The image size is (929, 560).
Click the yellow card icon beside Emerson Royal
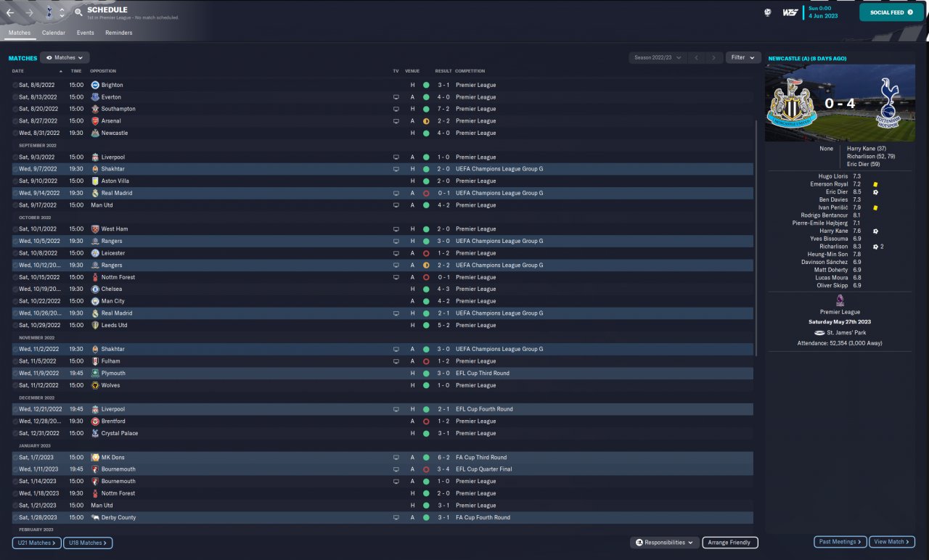875,184
